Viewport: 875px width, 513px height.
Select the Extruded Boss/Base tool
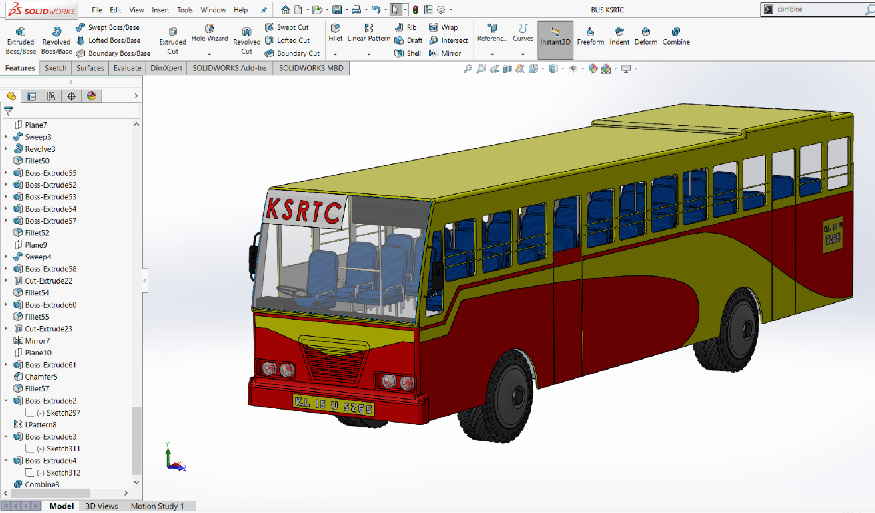(x=21, y=41)
